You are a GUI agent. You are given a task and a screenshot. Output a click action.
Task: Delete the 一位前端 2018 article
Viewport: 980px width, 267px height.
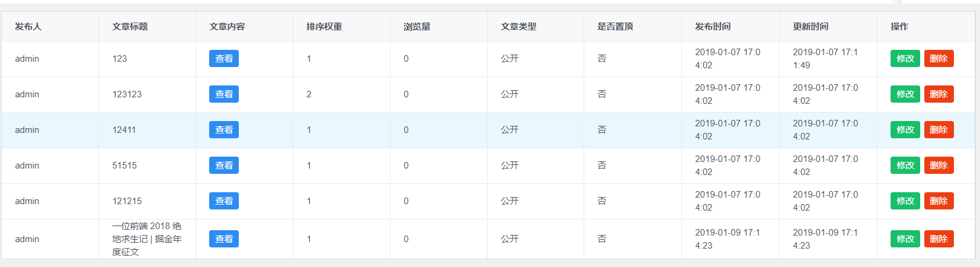[939, 239]
